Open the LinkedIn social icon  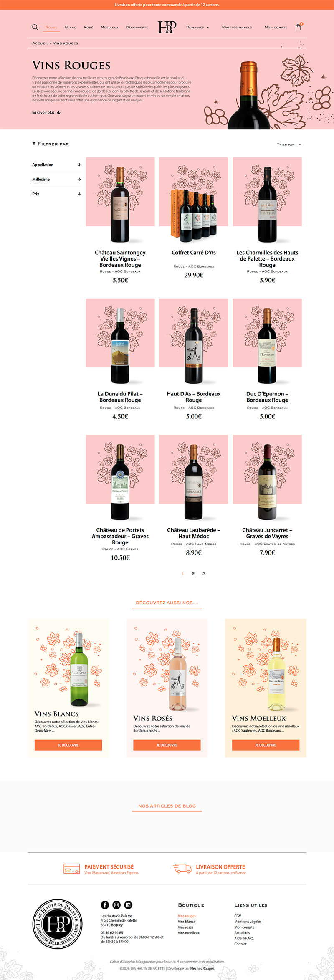pos(128,905)
